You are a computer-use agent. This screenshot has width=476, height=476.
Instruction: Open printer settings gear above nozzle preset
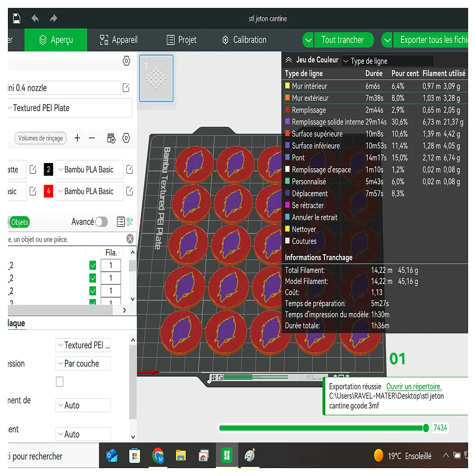[x=126, y=61]
